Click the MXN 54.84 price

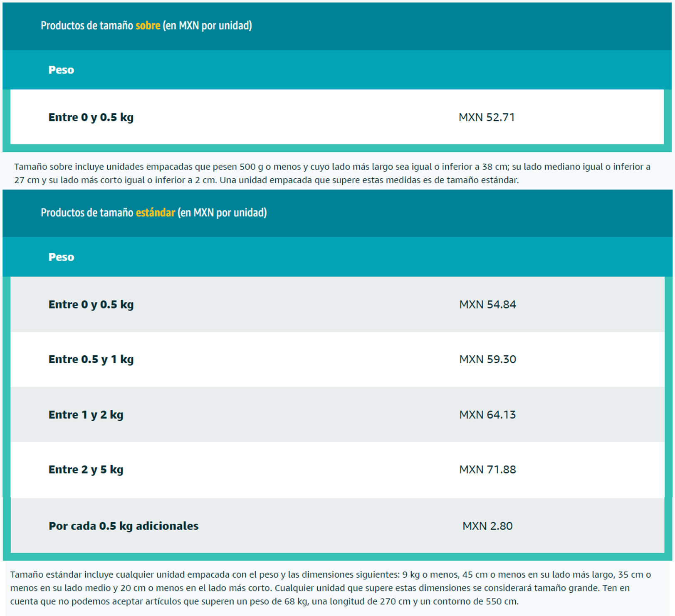click(x=487, y=304)
